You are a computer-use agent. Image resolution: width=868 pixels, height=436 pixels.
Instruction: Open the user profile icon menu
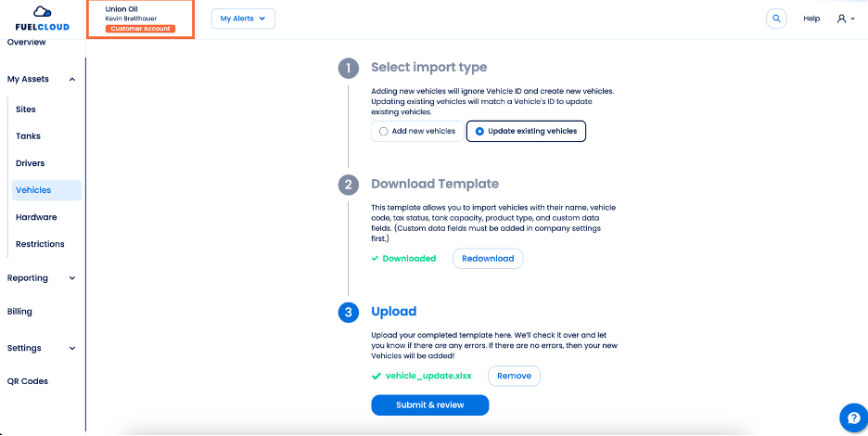(x=846, y=19)
